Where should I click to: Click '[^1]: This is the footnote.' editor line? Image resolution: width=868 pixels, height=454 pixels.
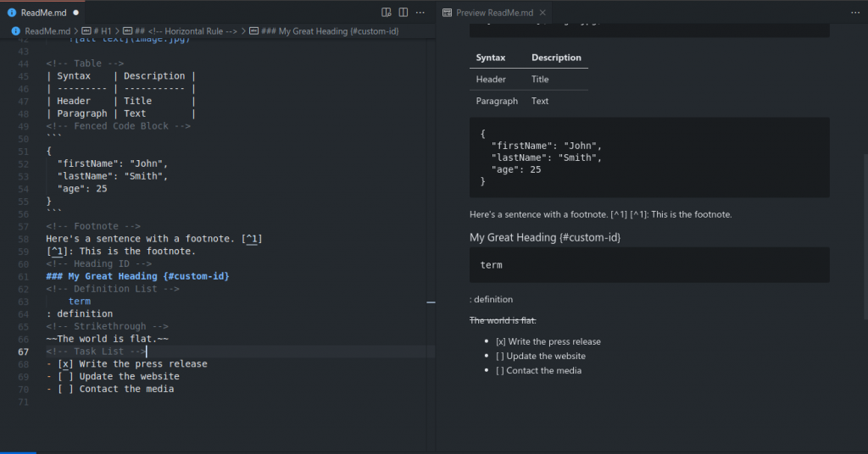[x=120, y=251]
